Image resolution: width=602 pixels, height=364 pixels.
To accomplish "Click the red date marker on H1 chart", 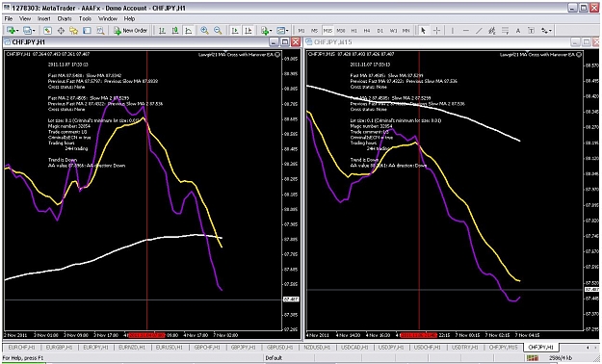I will [x=147, y=335].
